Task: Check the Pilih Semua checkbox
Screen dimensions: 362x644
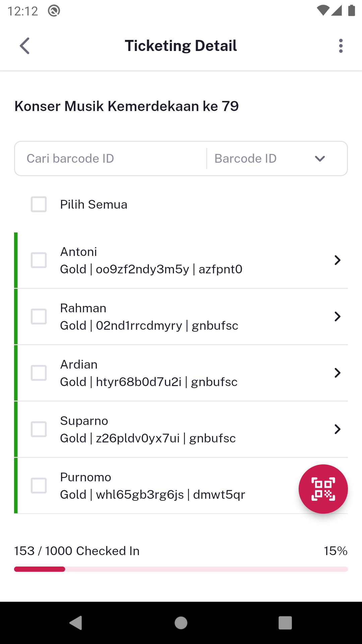Action: (39, 204)
